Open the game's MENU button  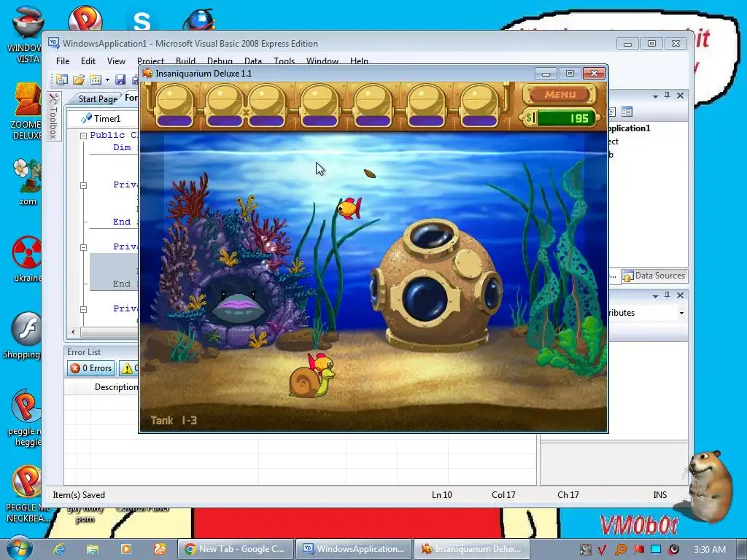pos(560,94)
